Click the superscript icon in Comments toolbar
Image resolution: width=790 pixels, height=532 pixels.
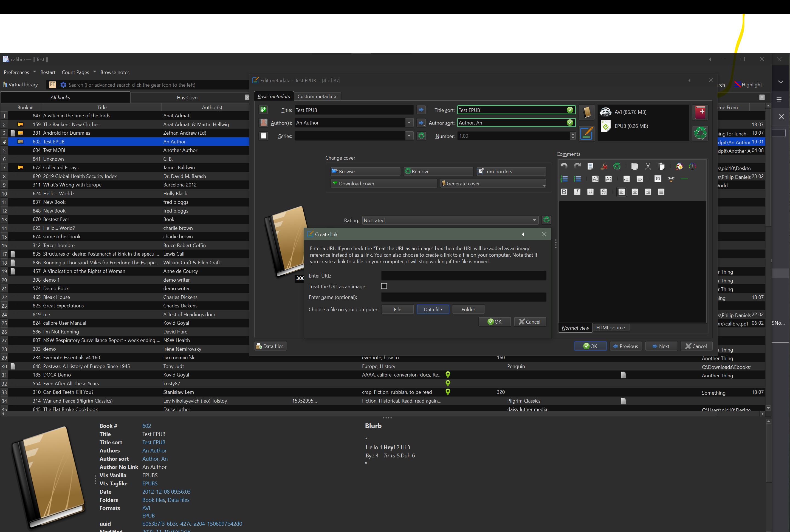point(595,179)
